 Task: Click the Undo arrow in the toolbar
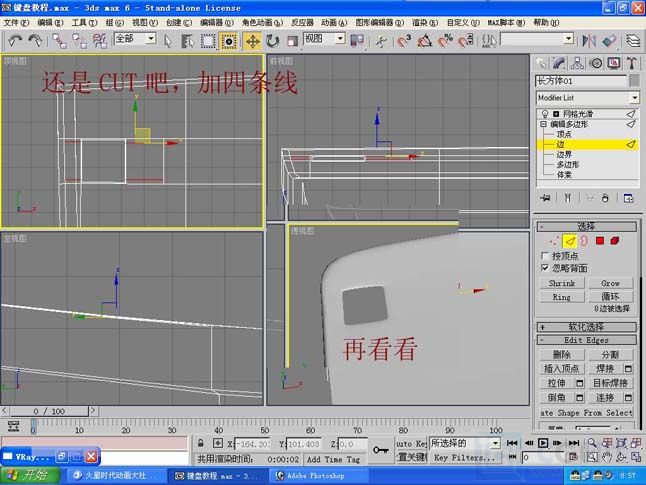[x=15, y=40]
